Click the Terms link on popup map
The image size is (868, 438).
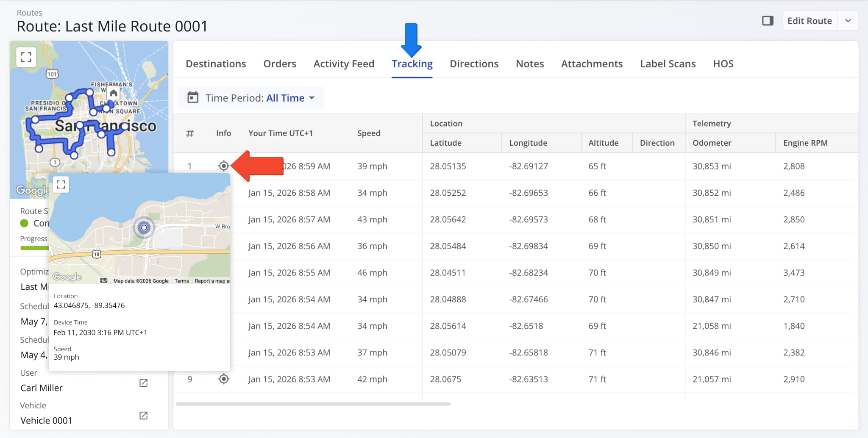click(181, 281)
